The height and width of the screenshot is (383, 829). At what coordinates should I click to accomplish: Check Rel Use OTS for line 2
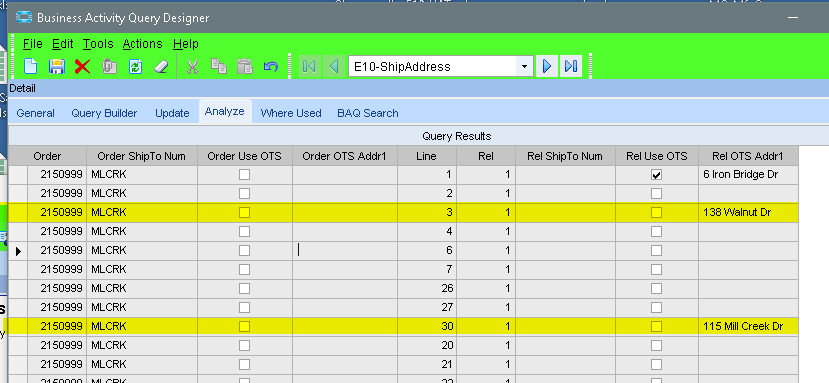point(657,194)
